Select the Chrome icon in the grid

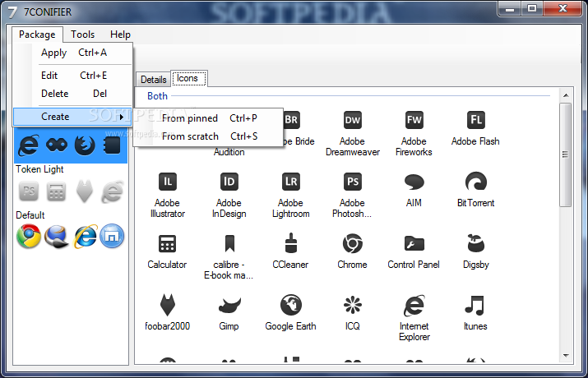(353, 243)
